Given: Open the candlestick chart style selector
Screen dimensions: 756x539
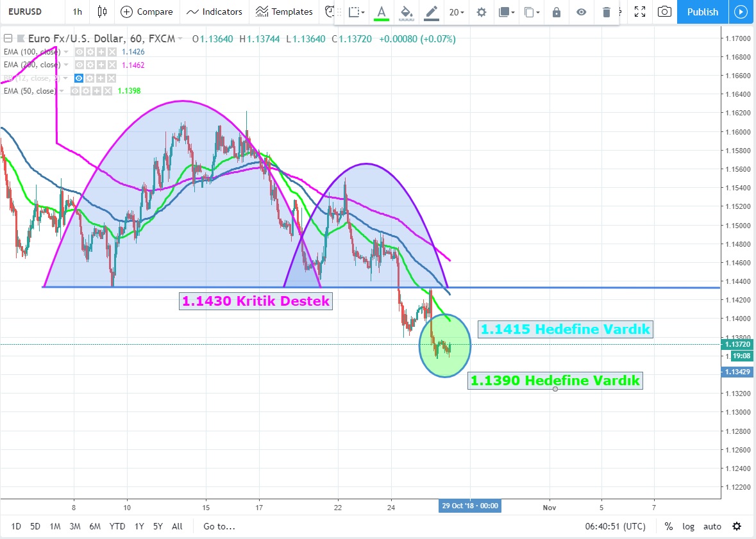Looking at the screenshot, I should (x=102, y=12).
